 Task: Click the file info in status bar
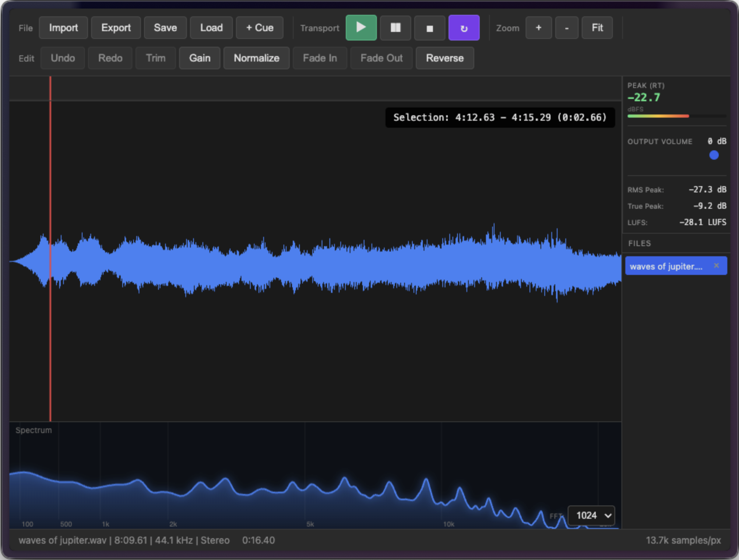[x=124, y=540]
